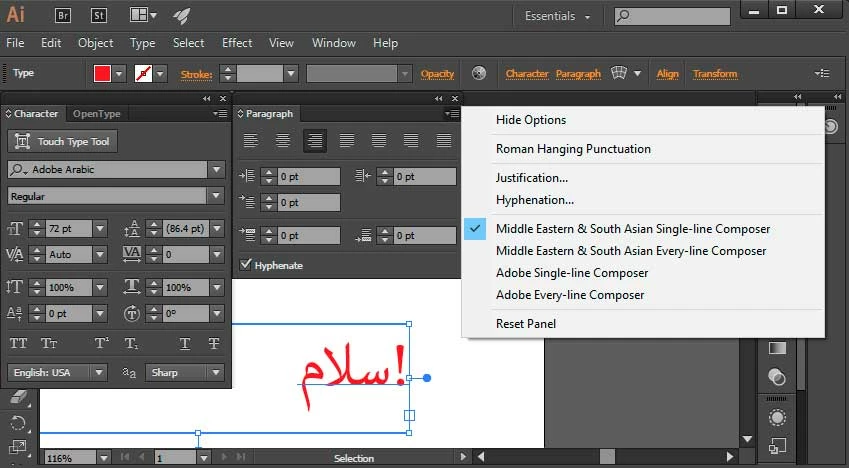This screenshot has height=468, width=849.
Task: Justify with last line aligned right
Action: point(411,141)
